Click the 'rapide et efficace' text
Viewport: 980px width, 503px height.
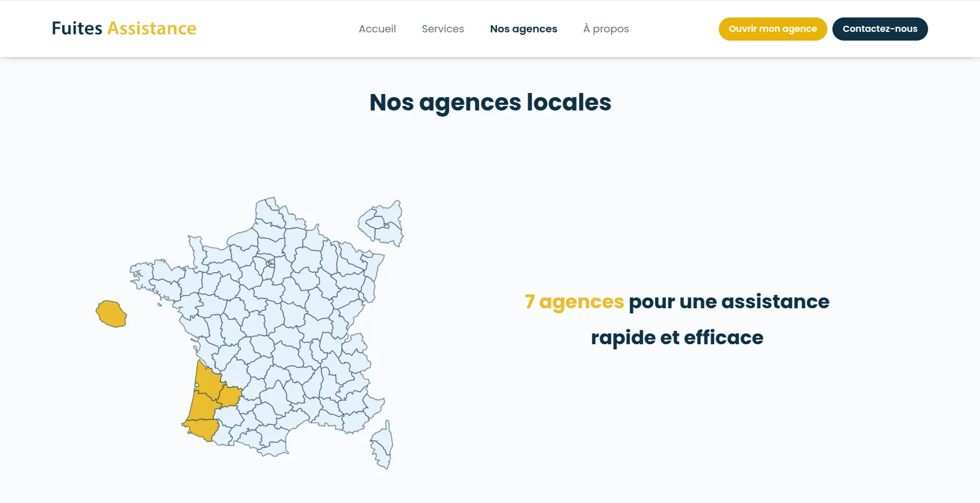(677, 338)
